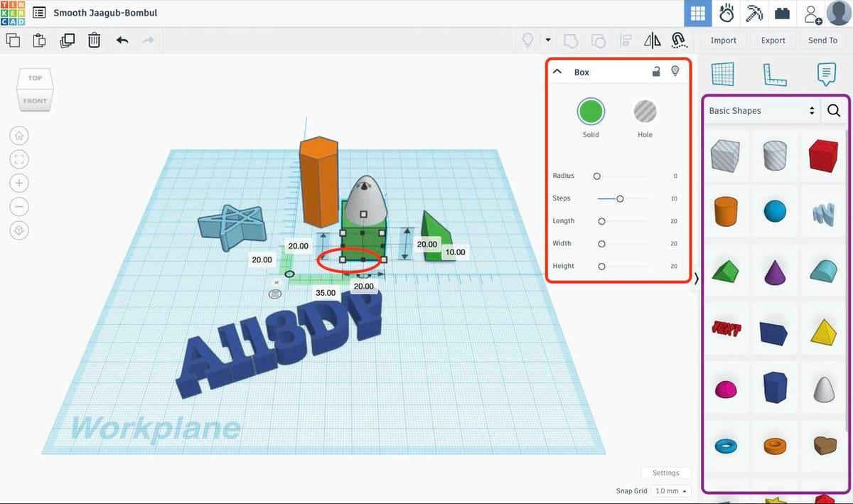The image size is (853, 504).
Task: Click the shape search magnifier
Action: tap(834, 111)
